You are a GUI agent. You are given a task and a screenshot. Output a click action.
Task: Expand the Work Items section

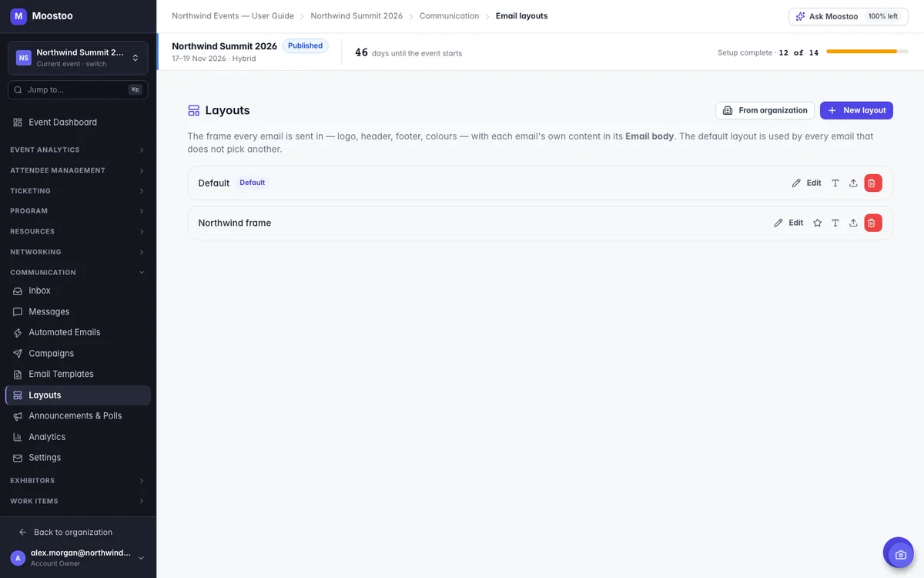click(78, 501)
